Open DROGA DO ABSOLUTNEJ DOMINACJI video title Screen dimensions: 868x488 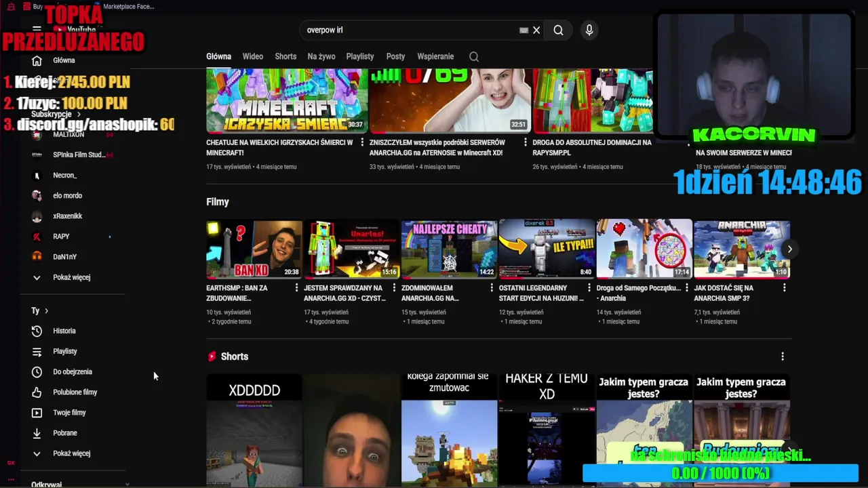coord(592,147)
